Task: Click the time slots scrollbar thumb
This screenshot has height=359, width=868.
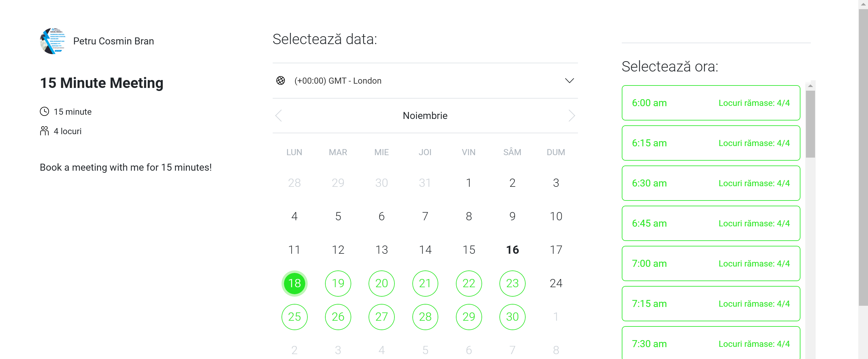Action: pyautogui.click(x=810, y=124)
